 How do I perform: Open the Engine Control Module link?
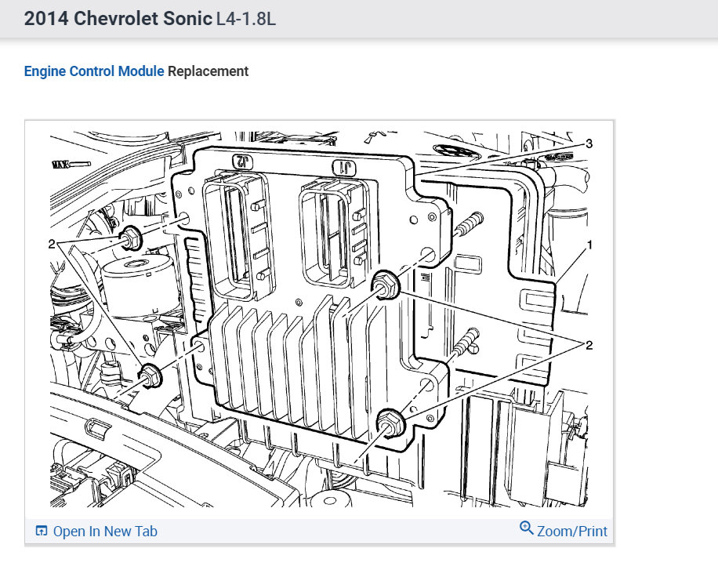pos(94,71)
